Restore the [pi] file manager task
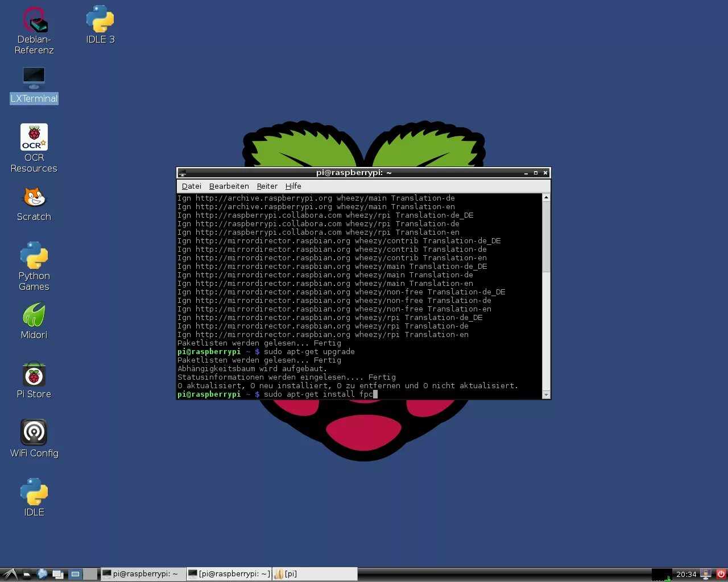The height and width of the screenshot is (582, 728). (315, 574)
